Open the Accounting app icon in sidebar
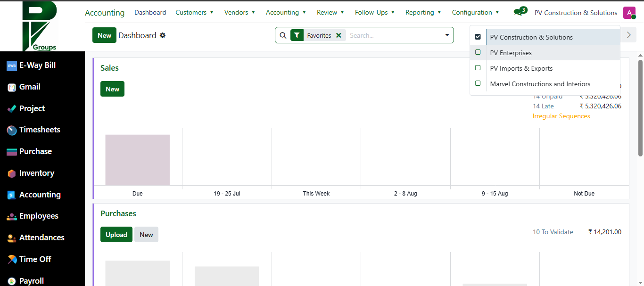The height and width of the screenshot is (286, 644). pos(12,195)
